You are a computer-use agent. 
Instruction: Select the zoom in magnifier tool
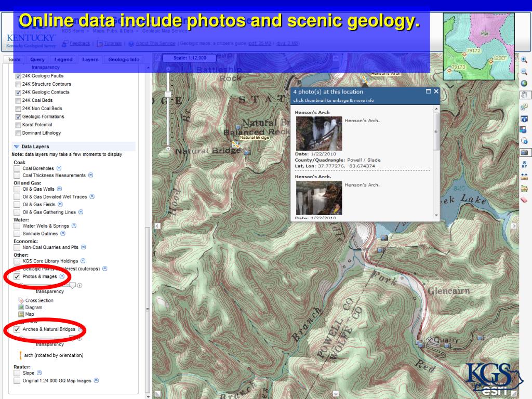pyautogui.click(x=524, y=60)
